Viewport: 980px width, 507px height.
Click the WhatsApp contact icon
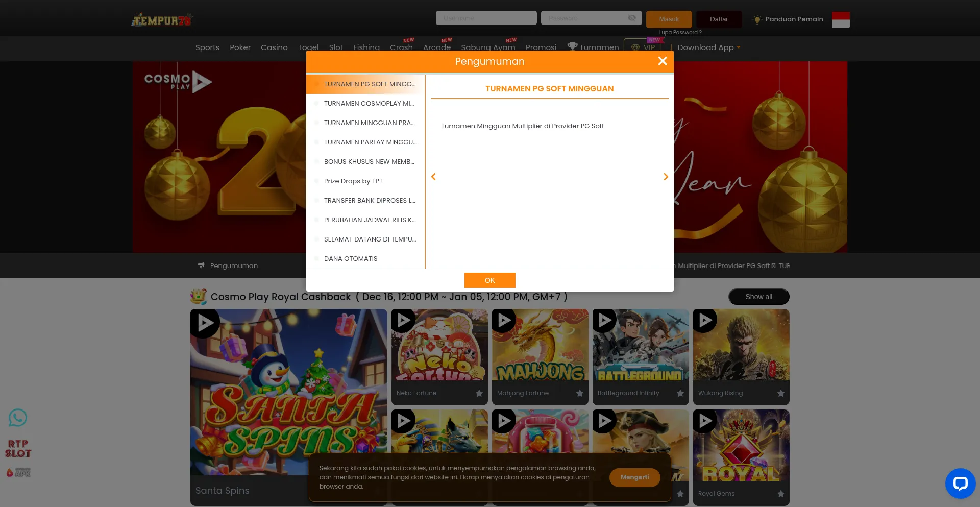click(x=18, y=418)
